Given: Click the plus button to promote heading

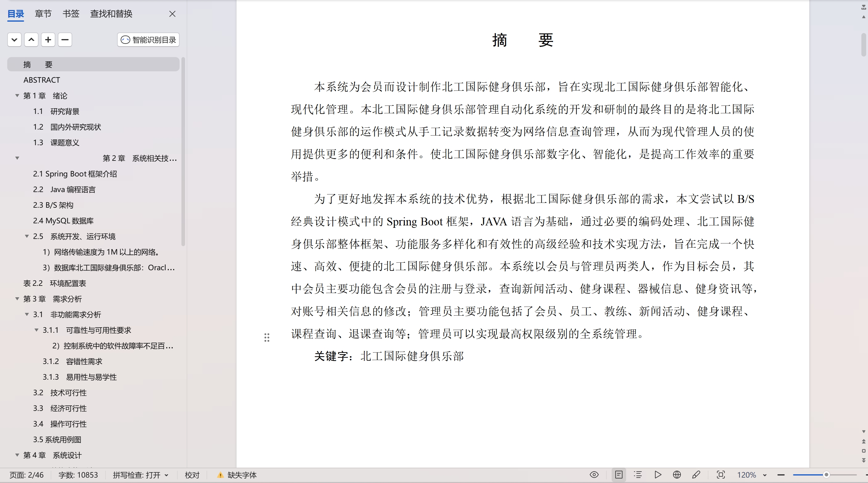Looking at the screenshot, I should pos(48,40).
